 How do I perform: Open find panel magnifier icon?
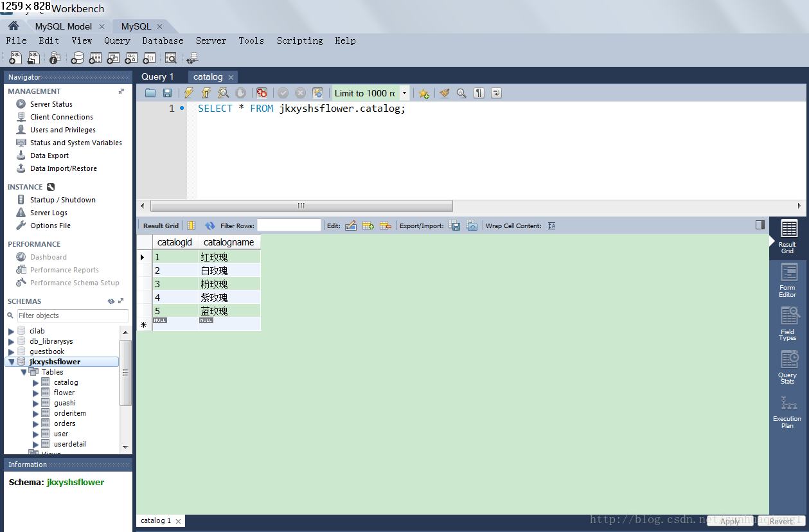(461, 93)
